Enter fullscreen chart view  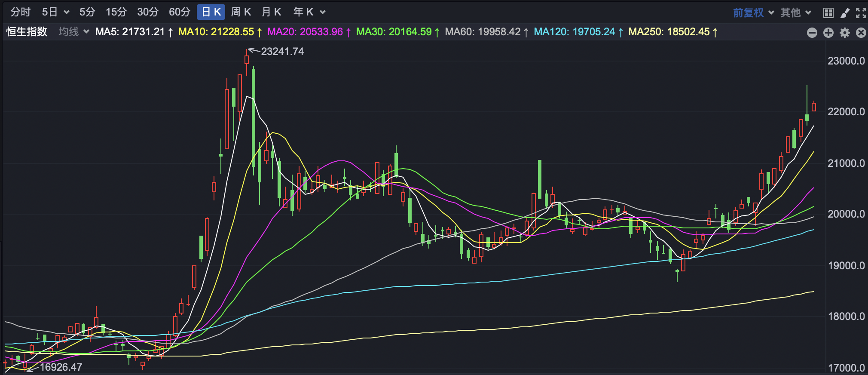click(861, 12)
